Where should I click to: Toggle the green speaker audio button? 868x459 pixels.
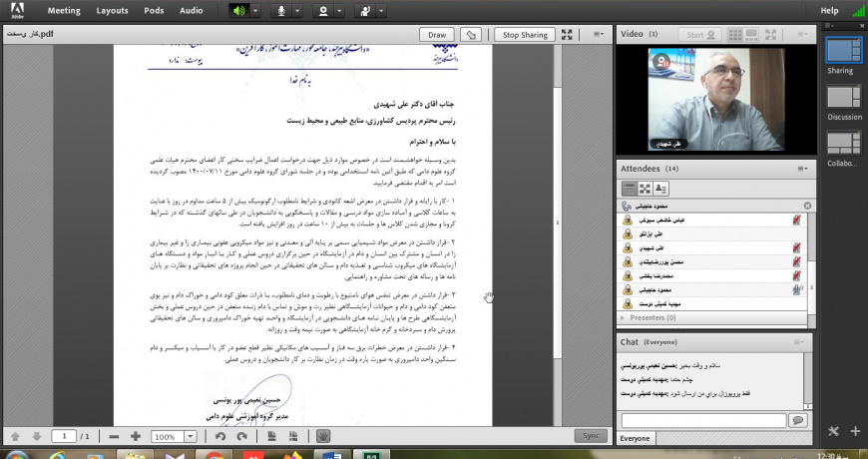point(239,11)
